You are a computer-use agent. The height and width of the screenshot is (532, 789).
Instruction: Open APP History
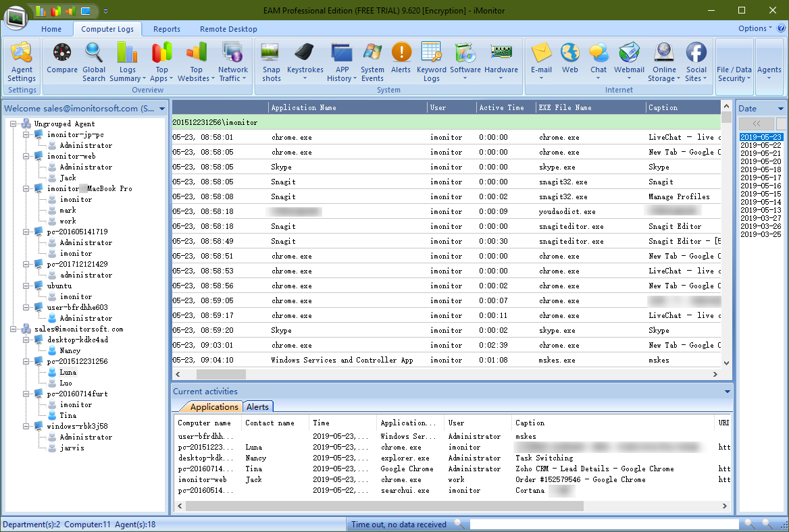342,62
